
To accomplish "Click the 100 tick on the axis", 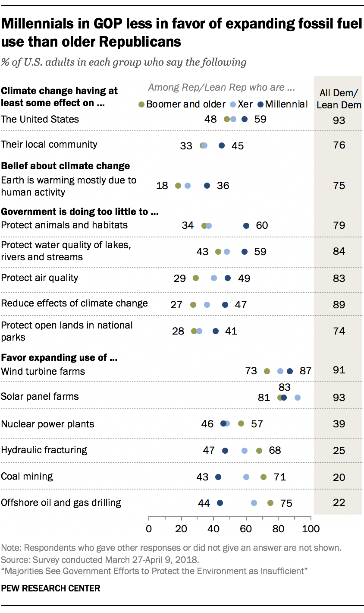I will (x=311, y=528).
